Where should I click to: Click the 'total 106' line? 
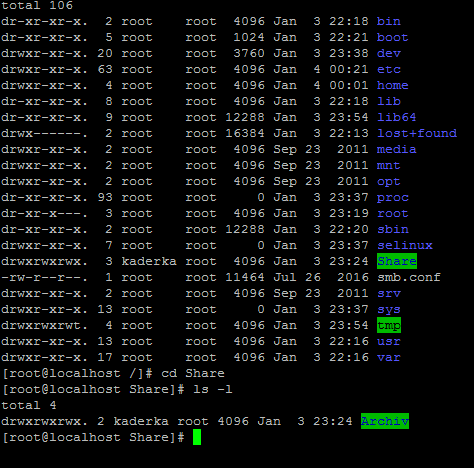37,5
